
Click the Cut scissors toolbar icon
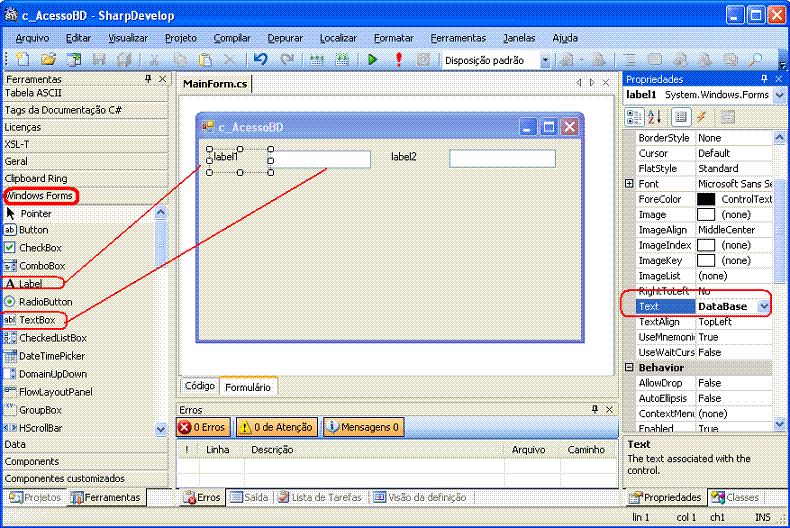pos(154,59)
